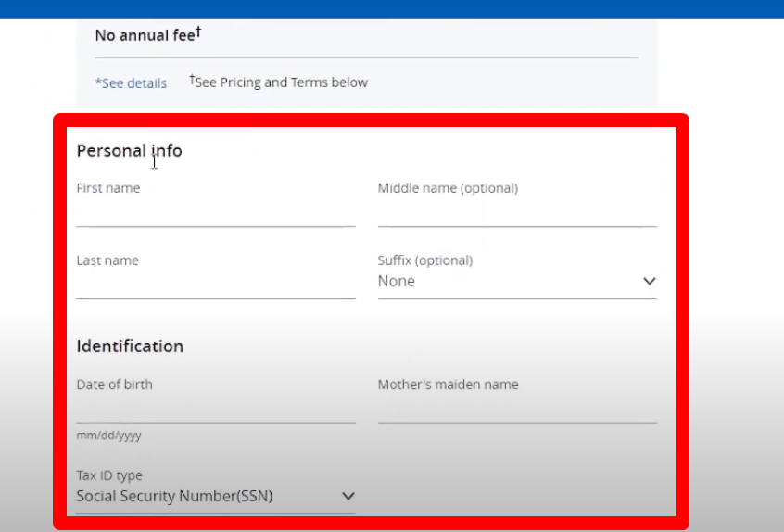Viewport: 784px width, 532px height.
Task: Open the Social Security Number(SSN) dropdown
Action: (216, 496)
